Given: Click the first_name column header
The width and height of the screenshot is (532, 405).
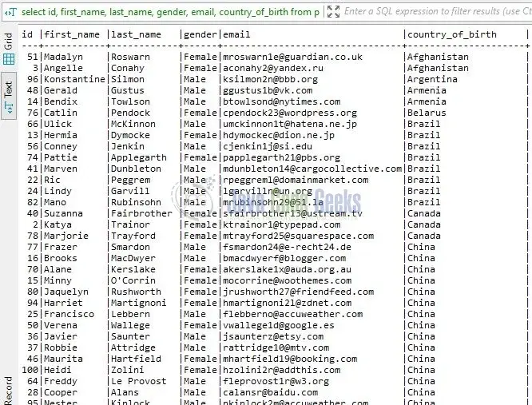Looking at the screenshot, I should coord(72,34).
